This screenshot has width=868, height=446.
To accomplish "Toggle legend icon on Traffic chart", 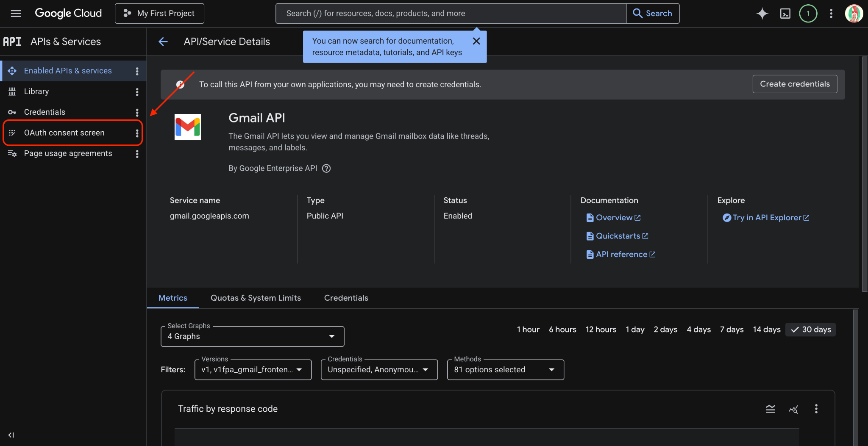I will pyautogui.click(x=771, y=409).
